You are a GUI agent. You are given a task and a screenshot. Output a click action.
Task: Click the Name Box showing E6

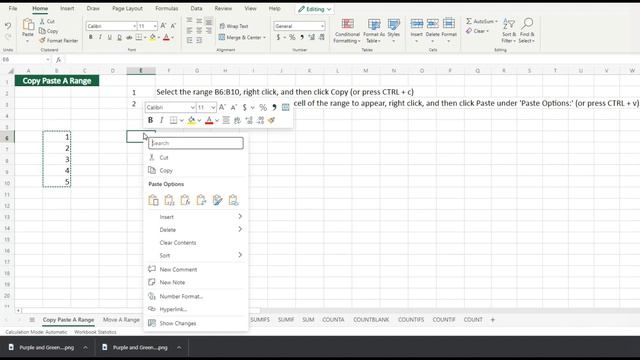coord(25,60)
